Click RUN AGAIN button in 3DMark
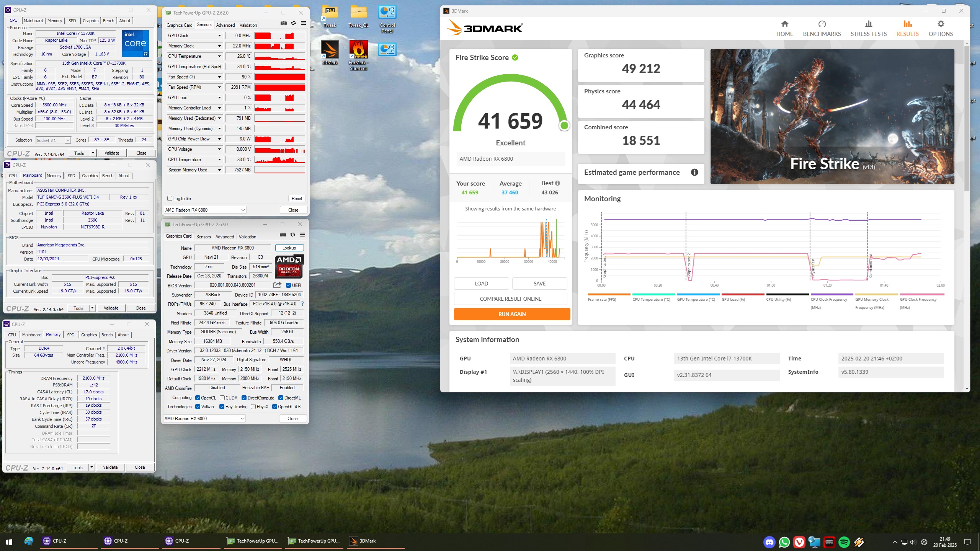Screen dimensions: 980x551 (512, 314)
